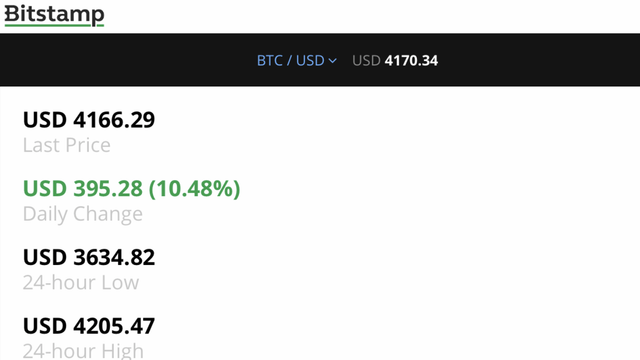Screen dimensions: 640x360
Task: Select the USD 4205.47 high value
Action: (x=89, y=326)
